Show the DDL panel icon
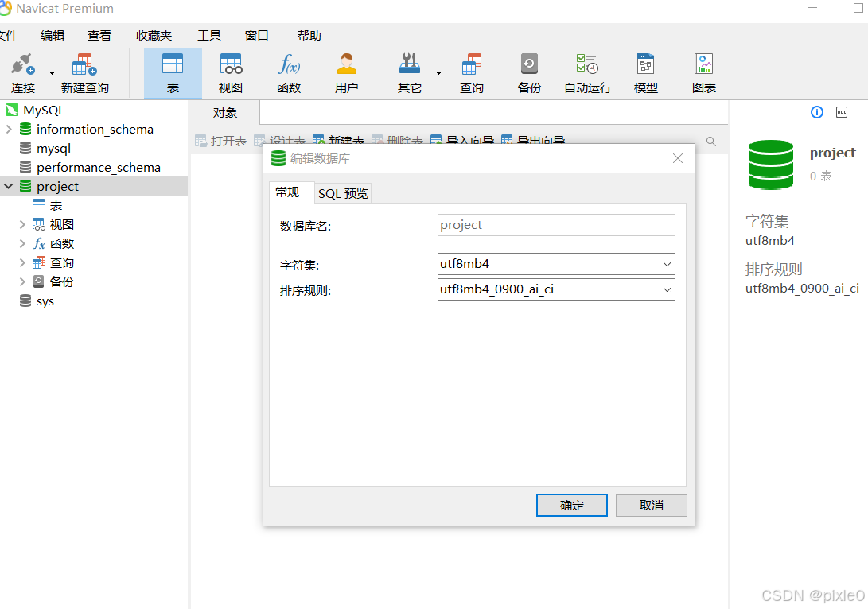The height and width of the screenshot is (609, 868). [842, 112]
